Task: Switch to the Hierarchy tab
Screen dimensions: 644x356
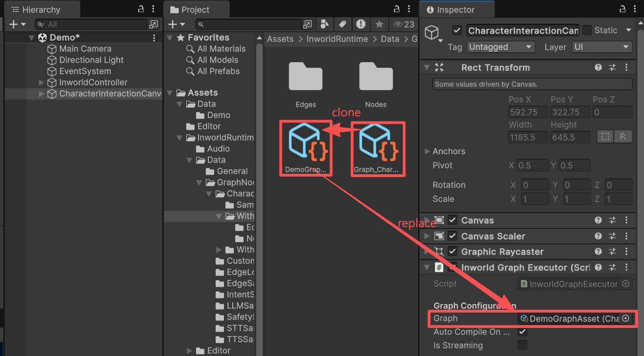Action: (42, 10)
